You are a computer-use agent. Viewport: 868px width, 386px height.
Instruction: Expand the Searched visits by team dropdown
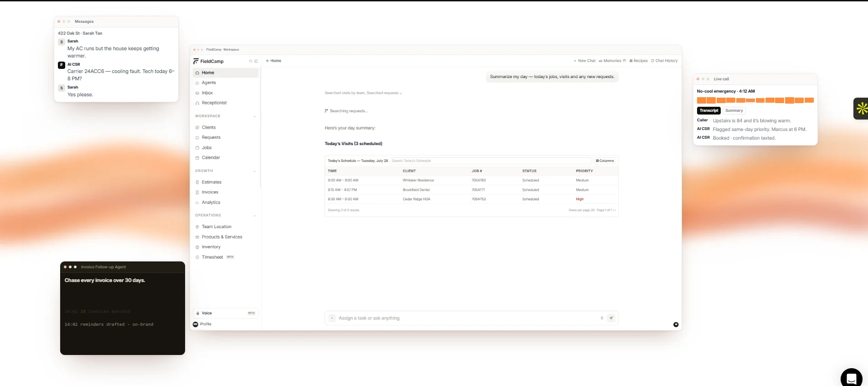[363, 93]
